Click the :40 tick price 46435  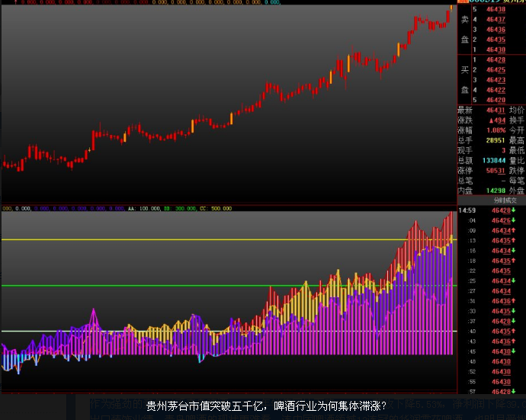(501, 331)
